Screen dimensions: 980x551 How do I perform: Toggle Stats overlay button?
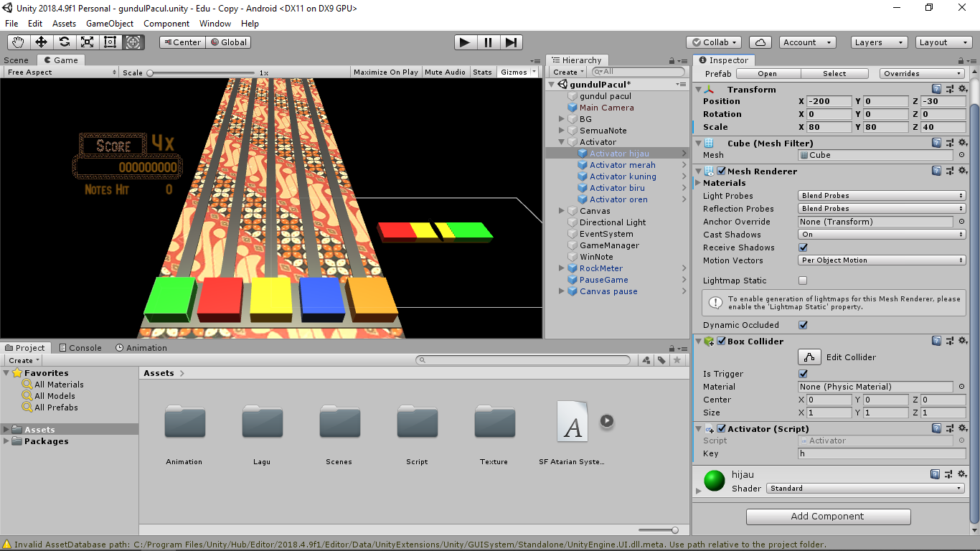pyautogui.click(x=483, y=72)
